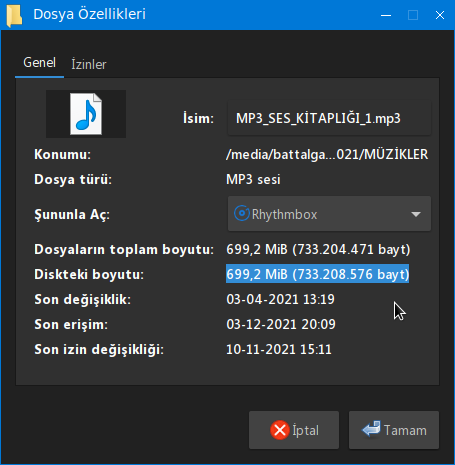Switch to the İzinler tab

pos(89,64)
